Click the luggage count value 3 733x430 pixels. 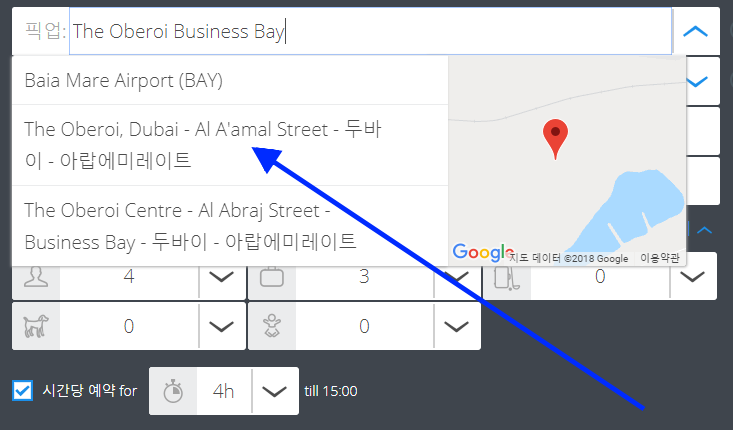click(364, 277)
